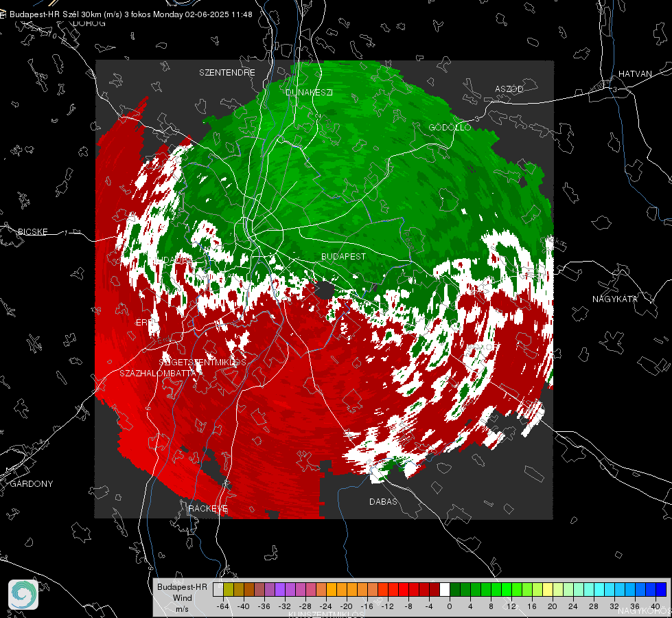This screenshot has height=618, width=672.
Task: Click the Budapest-HR Wind m/s legend title
Action: pyautogui.click(x=182, y=598)
